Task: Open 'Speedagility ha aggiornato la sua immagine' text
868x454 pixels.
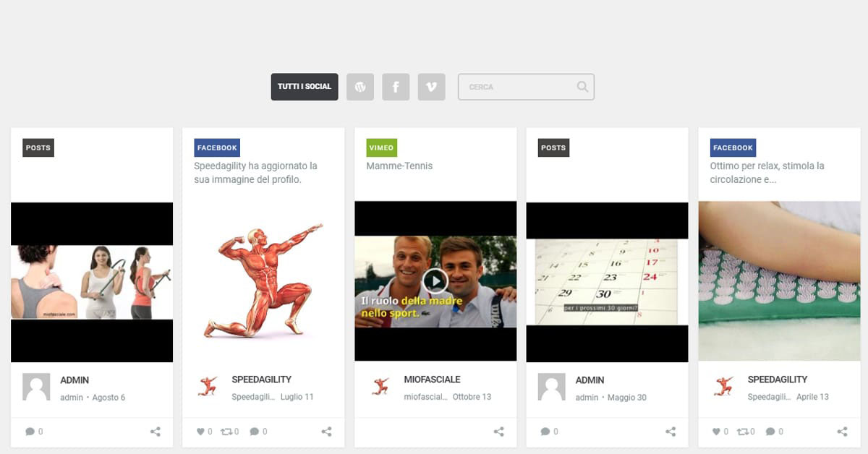Action: (x=256, y=173)
